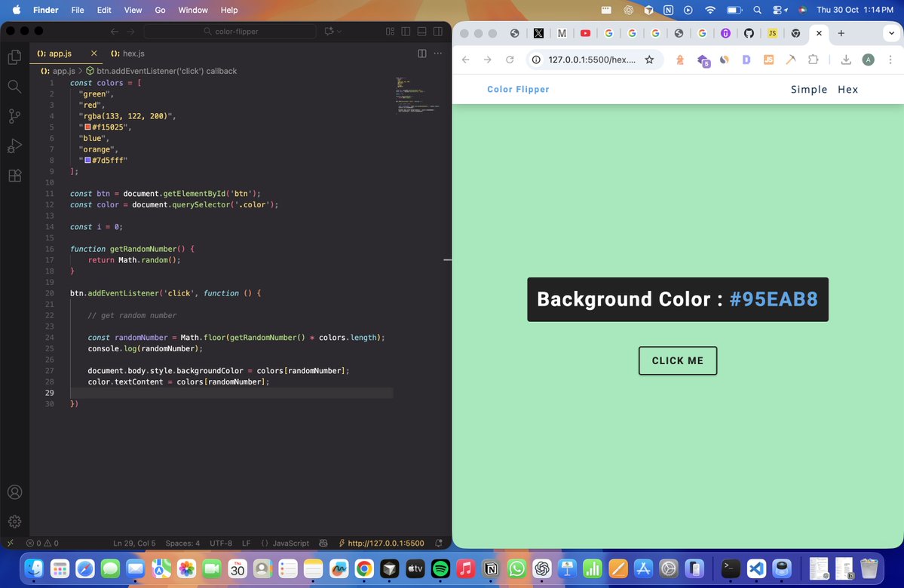
Task: Open the browser extensions puzzle dropdown
Action: point(814,60)
